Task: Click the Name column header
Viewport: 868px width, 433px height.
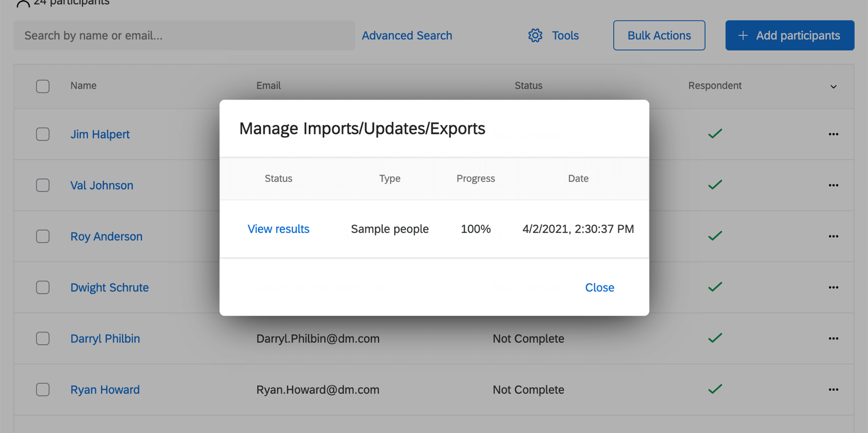Action: tap(83, 85)
